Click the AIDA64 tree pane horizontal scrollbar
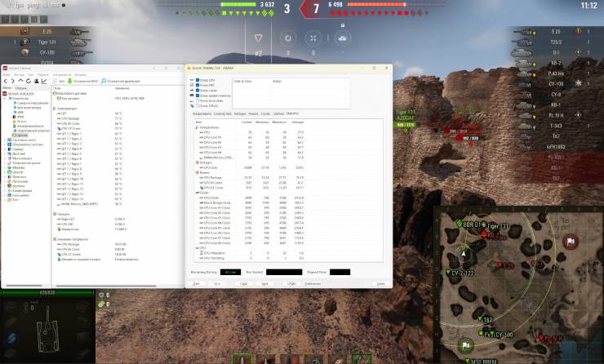 tap(24, 286)
